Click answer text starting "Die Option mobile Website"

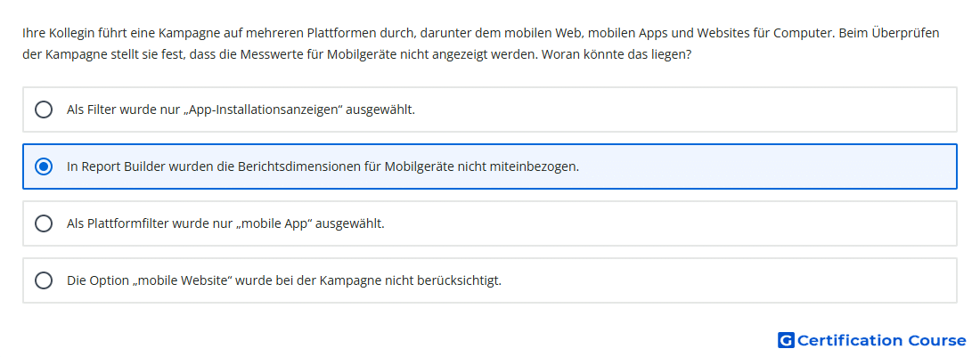pyautogui.click(x=284, y=280)
